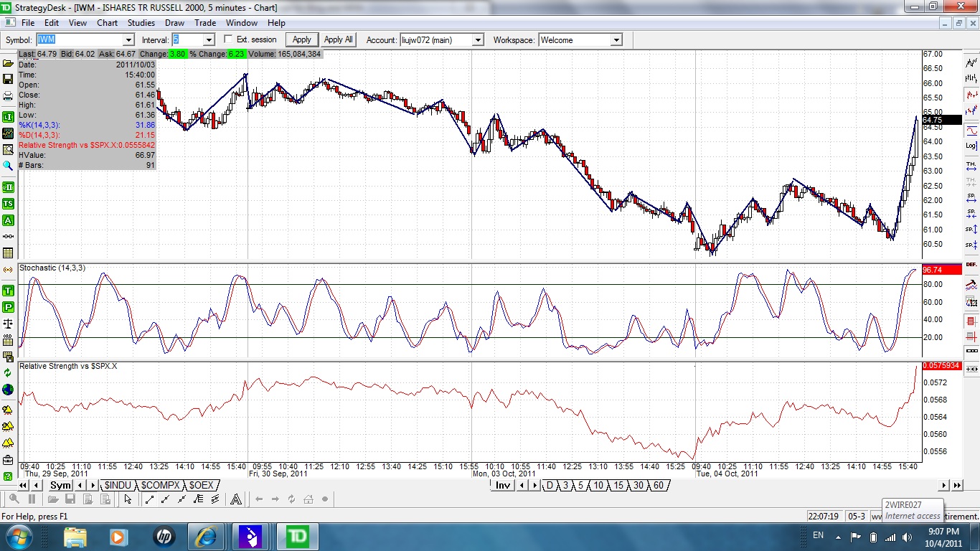Click the Apply button
The height and width of the screenshot is (551, 980).
click(x=302, y=39)
